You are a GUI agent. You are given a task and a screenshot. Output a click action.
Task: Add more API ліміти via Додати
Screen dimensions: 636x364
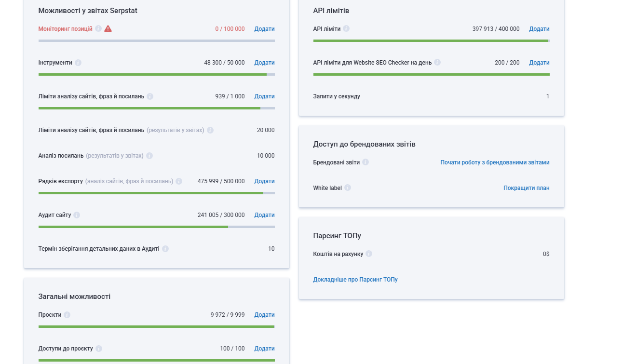click(539, 29)
